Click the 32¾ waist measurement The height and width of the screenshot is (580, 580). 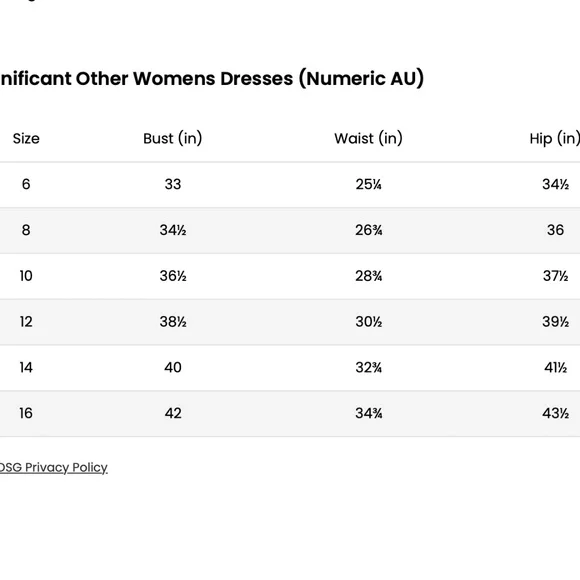(x=368, y=368)
